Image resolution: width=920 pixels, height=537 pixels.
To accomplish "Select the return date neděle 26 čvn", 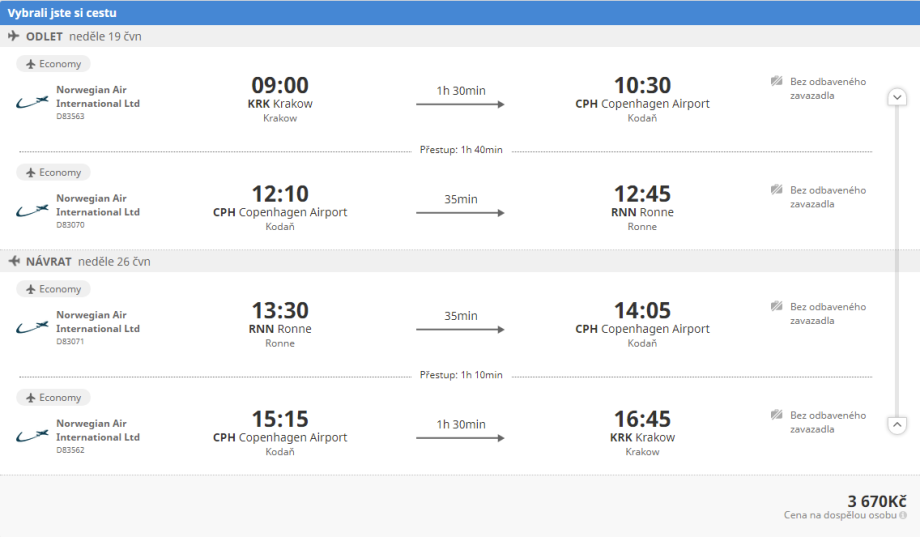I will coord(114,261).
